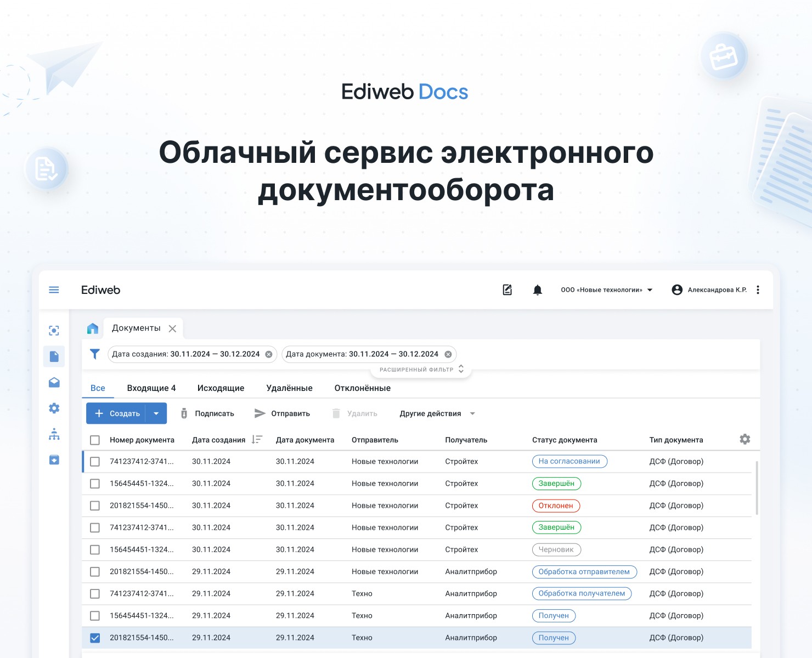Click the Отправитель column header
Viewport: 812px width, 658px height.
375,440
